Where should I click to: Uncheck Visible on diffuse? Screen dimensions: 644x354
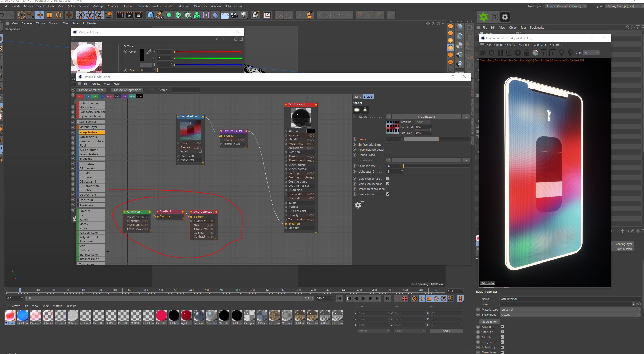click(x=388, y=179)
